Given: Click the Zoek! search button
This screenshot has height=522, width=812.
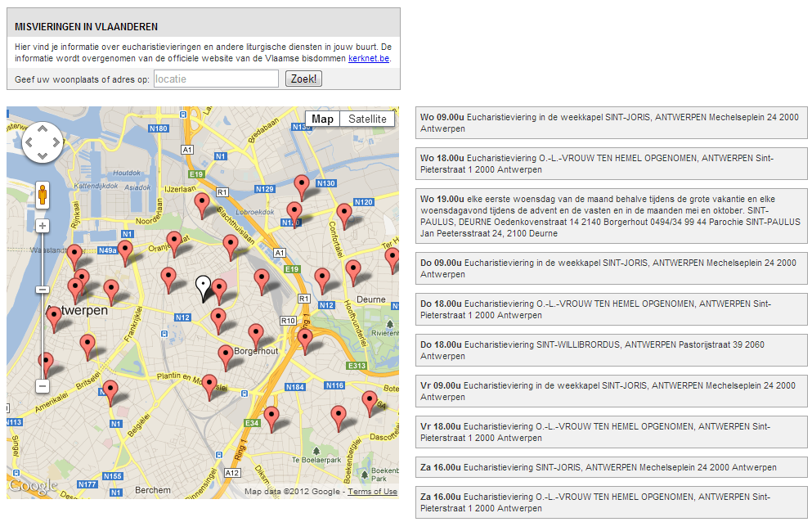Looking at the screenshot, I should tap(303, 79).
